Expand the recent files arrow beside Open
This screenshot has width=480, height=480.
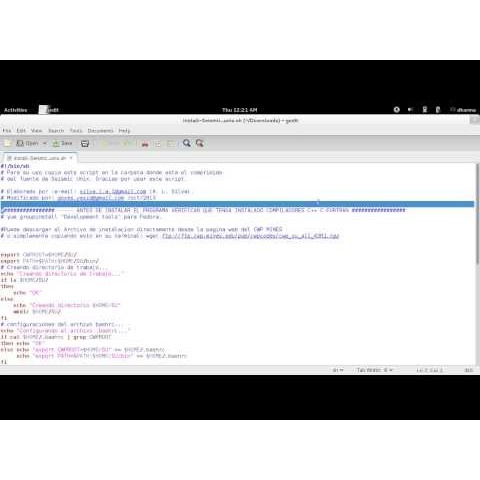pos(44,143)
